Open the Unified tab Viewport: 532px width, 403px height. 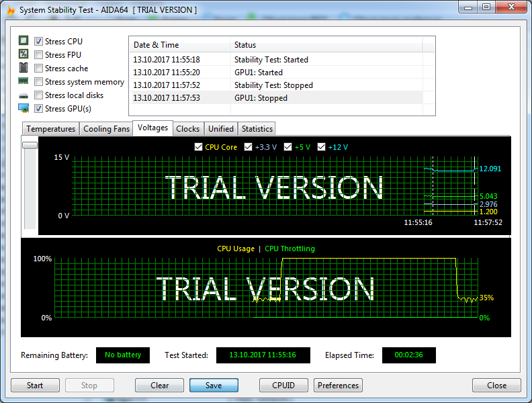[221, 129]
